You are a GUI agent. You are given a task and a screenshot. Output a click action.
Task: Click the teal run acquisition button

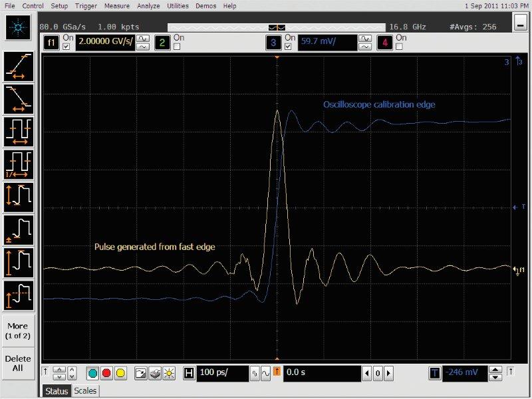92,373
